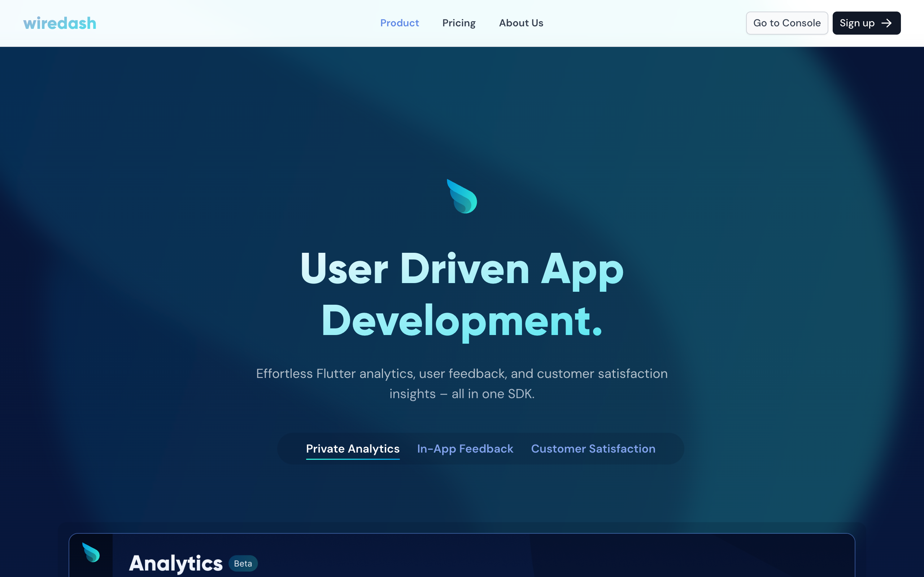Click the wiredash wordmark logo

(x=60, y=23)
